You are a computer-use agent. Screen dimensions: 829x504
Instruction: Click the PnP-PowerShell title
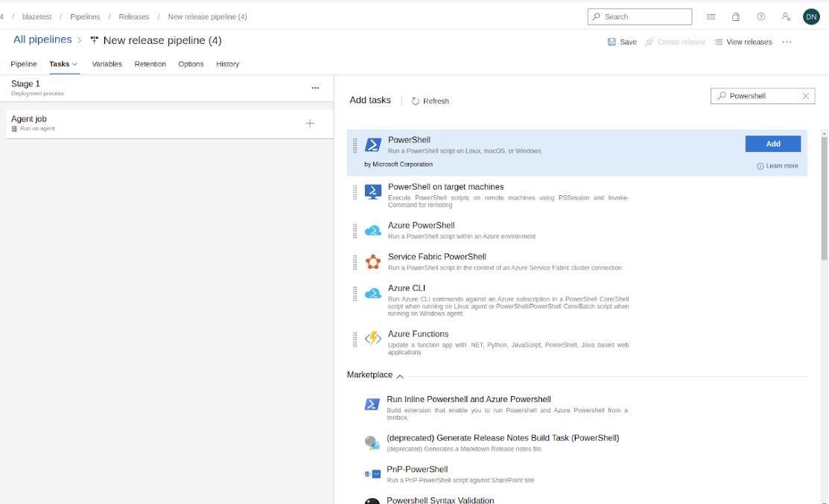click(x=417, y=469)
